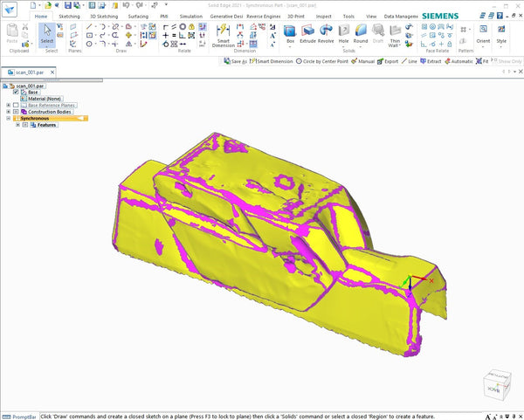Click the Export quick command

(387, 61)
